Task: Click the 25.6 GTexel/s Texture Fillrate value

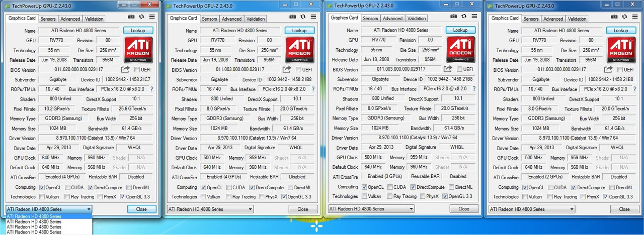Action: coord(133,108)
